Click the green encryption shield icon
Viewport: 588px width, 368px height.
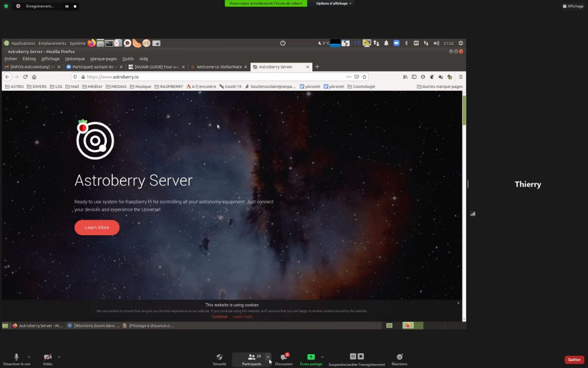[6, 6]
